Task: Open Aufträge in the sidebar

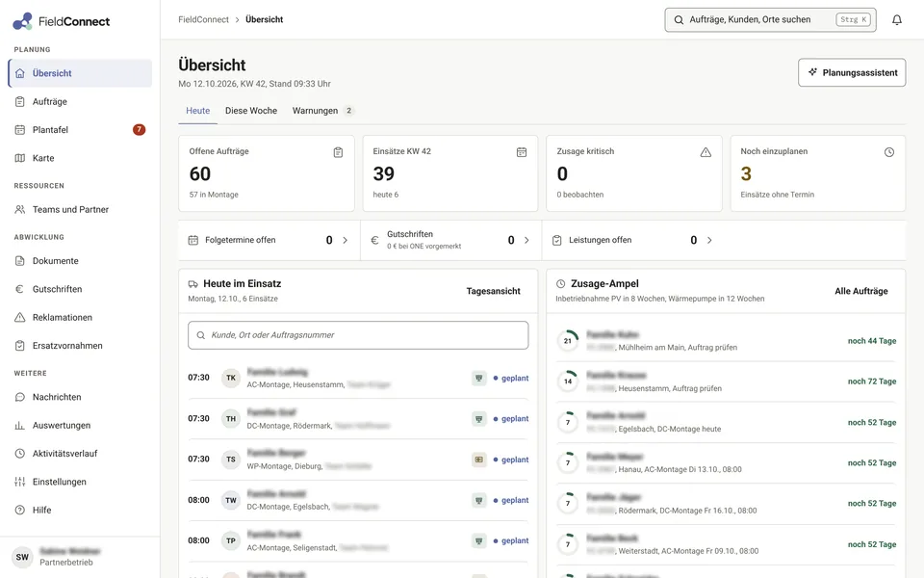Action: pyautogui.click(x=80, y=101)
